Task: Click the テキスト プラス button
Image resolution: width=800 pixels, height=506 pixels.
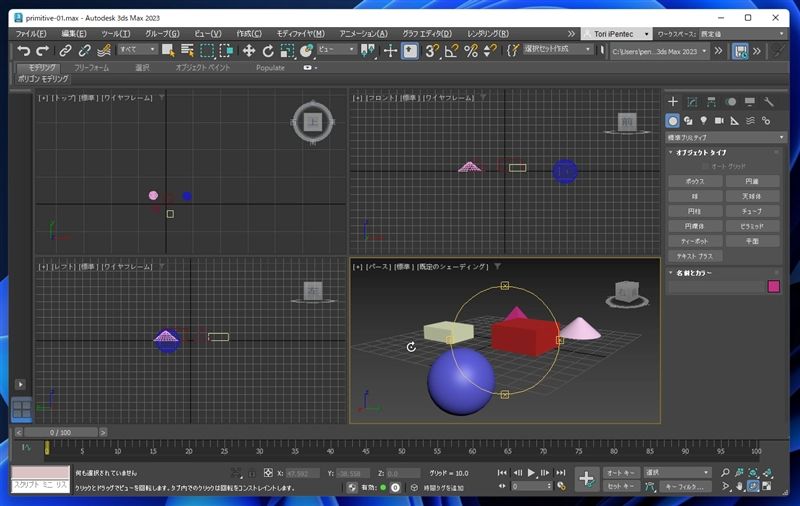Action: tap(695, 256)
